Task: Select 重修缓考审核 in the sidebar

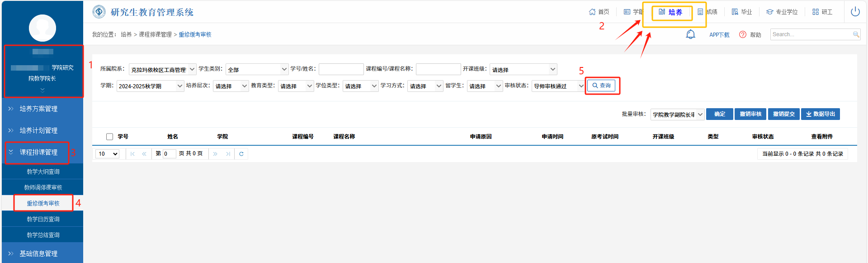Action: (43, 203)
